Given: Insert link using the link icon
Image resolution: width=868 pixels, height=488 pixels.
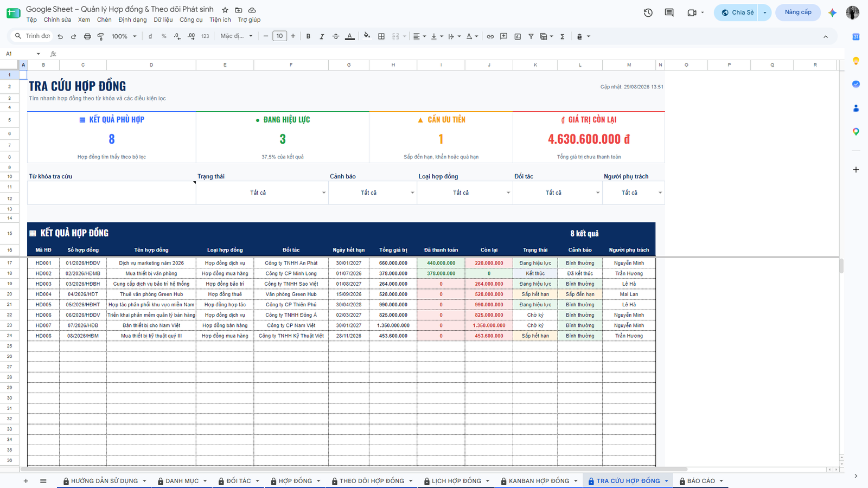Looking at the screenshot, I should [x=490, y=36].
